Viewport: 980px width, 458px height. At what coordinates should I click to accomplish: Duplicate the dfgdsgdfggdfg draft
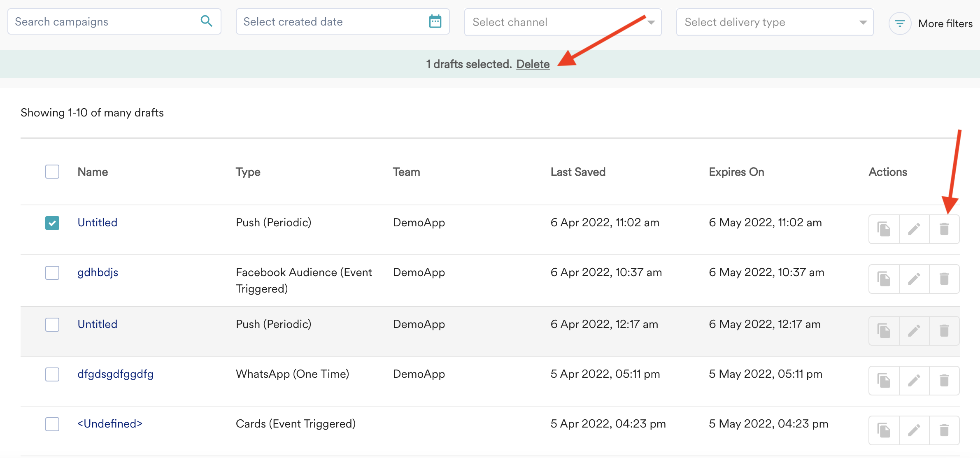point(884,381)
